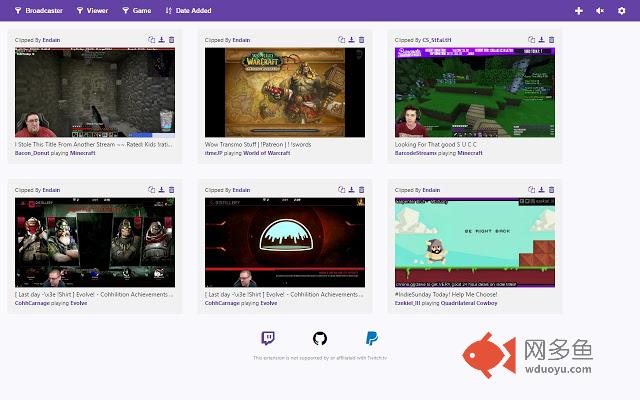Copy link of Quadrilateral Cowboy clip
Image resolution: width=640 pixels, height=400 pixels.
pyautogui.click(x=531, y=189)
